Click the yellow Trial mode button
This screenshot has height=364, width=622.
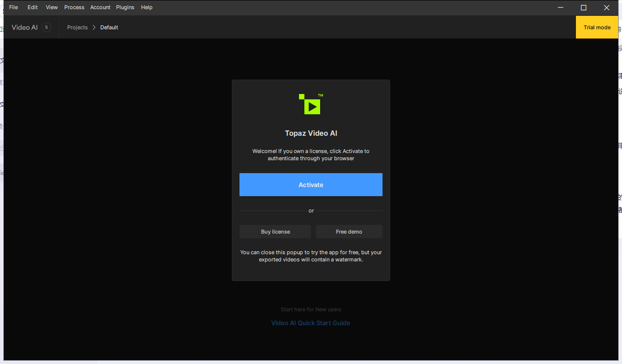[597, 27]
